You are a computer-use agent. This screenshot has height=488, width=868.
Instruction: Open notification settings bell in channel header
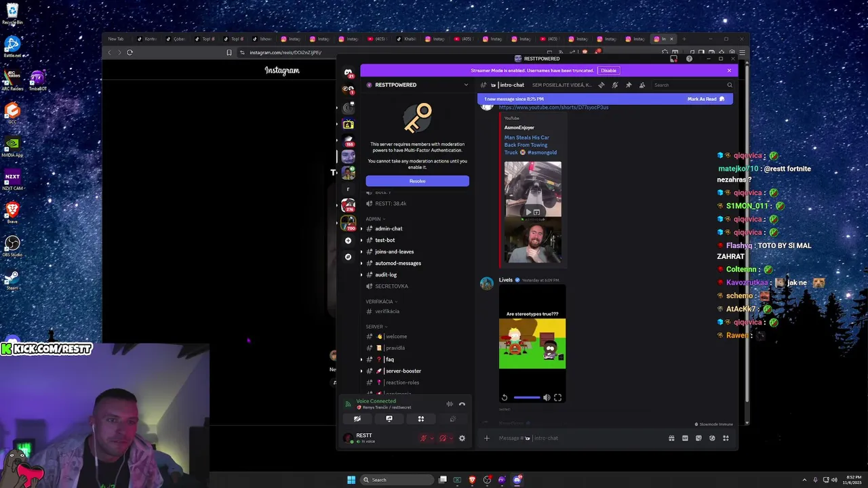click(615, 85)
